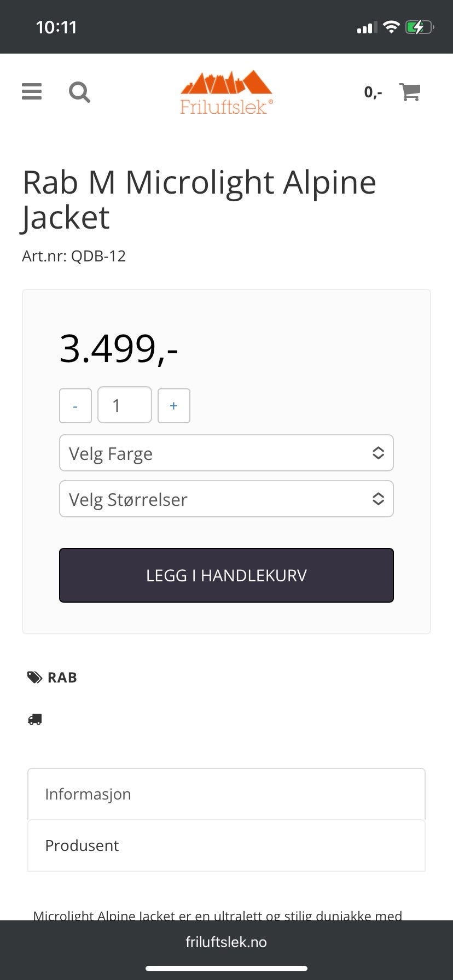Go to Friluftslek logo homepage
This screenshot has height=980, width=453.
226,92
